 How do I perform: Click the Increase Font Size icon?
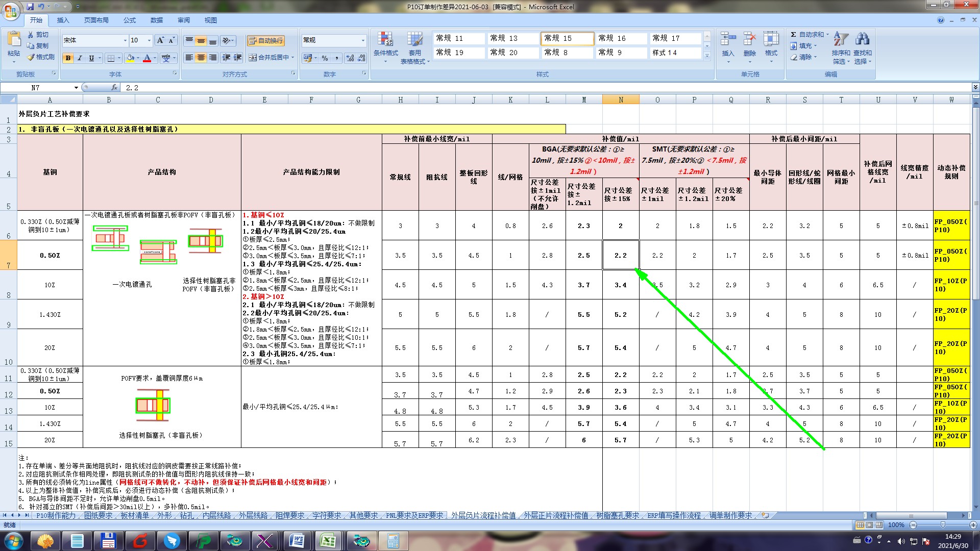coord(160,40)
